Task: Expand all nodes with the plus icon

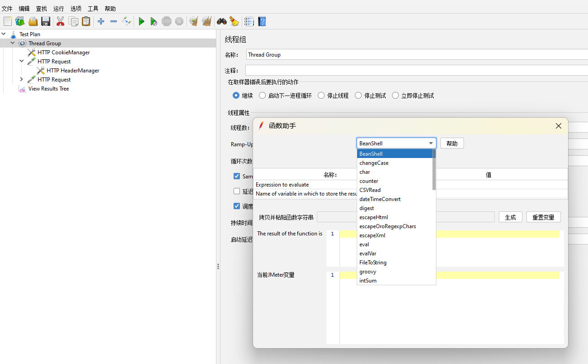Action: pos(101,21)
